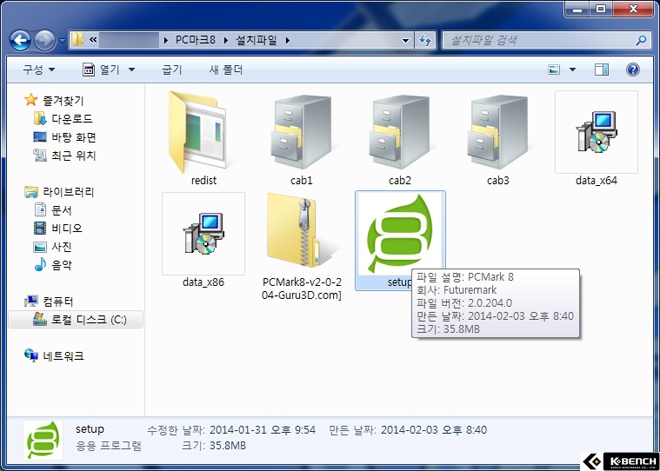Select 즐겨찾기 in the navigation pane
Viewport: 660px width, 471px height.
point(63,101)
